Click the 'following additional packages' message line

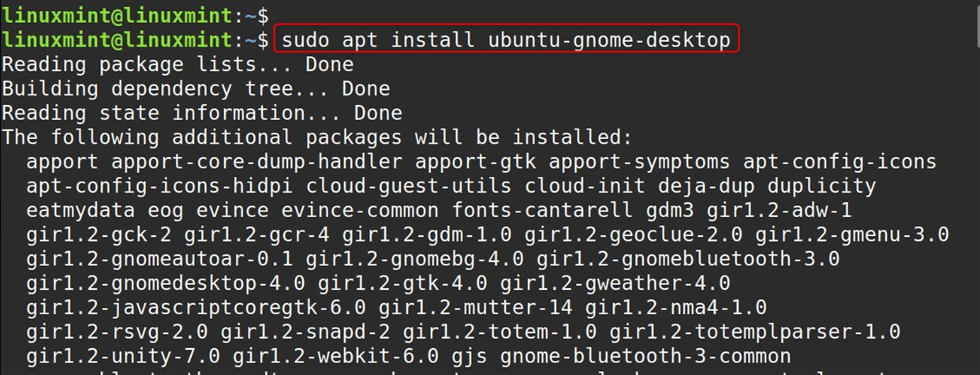(317, 137)
